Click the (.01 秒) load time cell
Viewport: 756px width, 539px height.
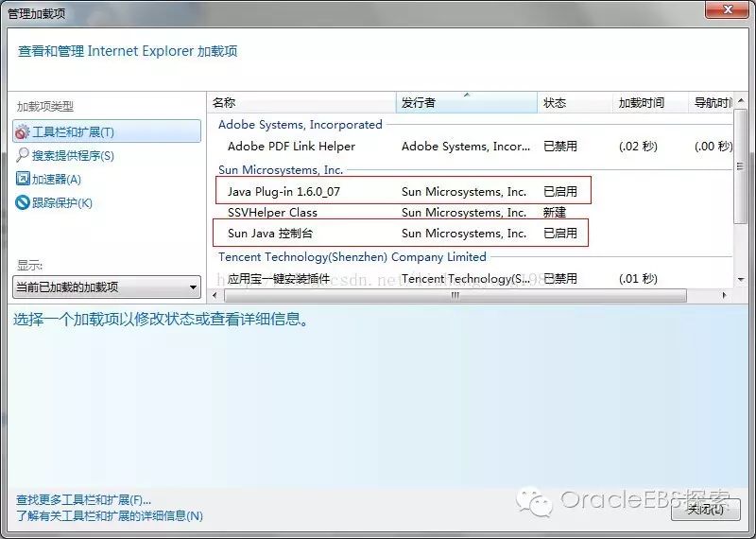[638, 278]
